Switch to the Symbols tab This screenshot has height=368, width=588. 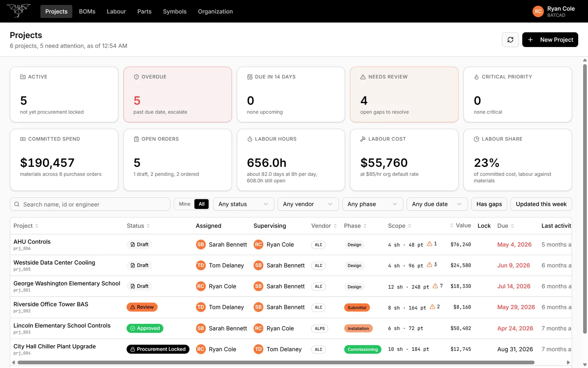[x=175, y=11]
